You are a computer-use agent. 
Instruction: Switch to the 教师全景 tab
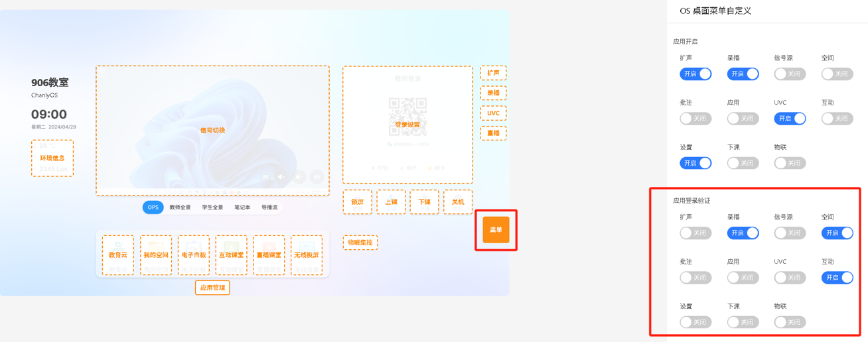[x=180, y=207]
